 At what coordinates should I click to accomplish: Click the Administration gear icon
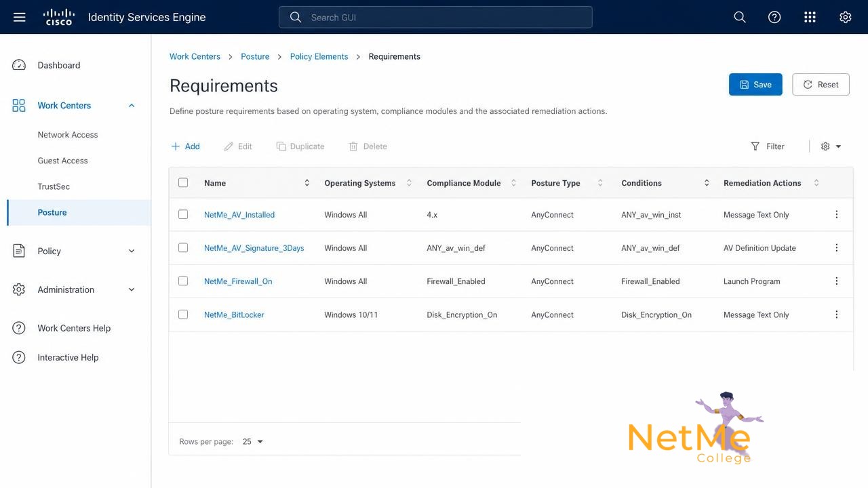(19, 289)
